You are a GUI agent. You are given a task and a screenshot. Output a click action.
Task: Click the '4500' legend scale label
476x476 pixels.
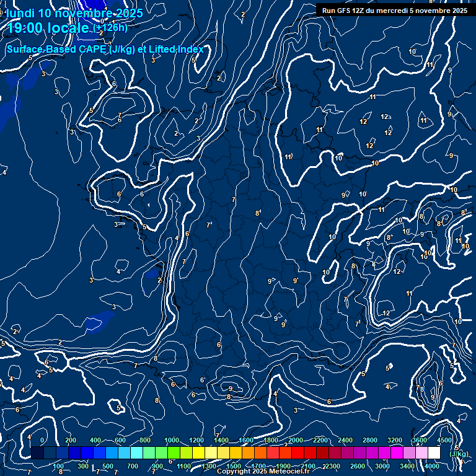(x=444, y=440)
